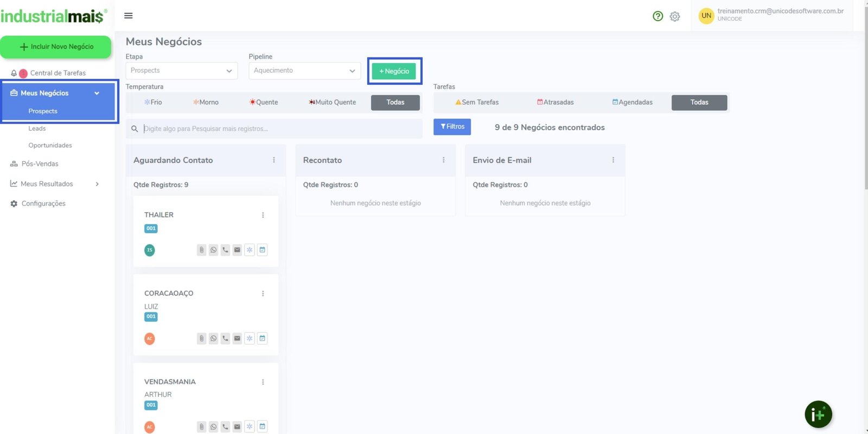
Task: Click the email envelope on the VENDASMANIA card
Action: tap(237, 427)
